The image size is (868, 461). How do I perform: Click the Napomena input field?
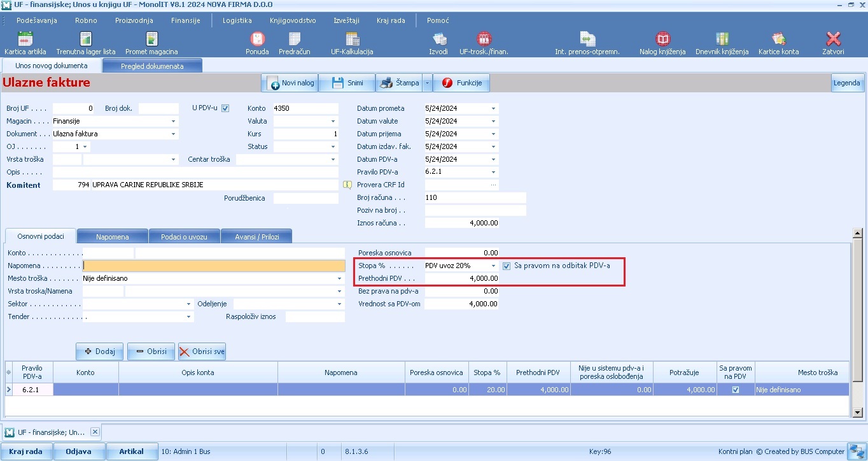click(214, 266)
